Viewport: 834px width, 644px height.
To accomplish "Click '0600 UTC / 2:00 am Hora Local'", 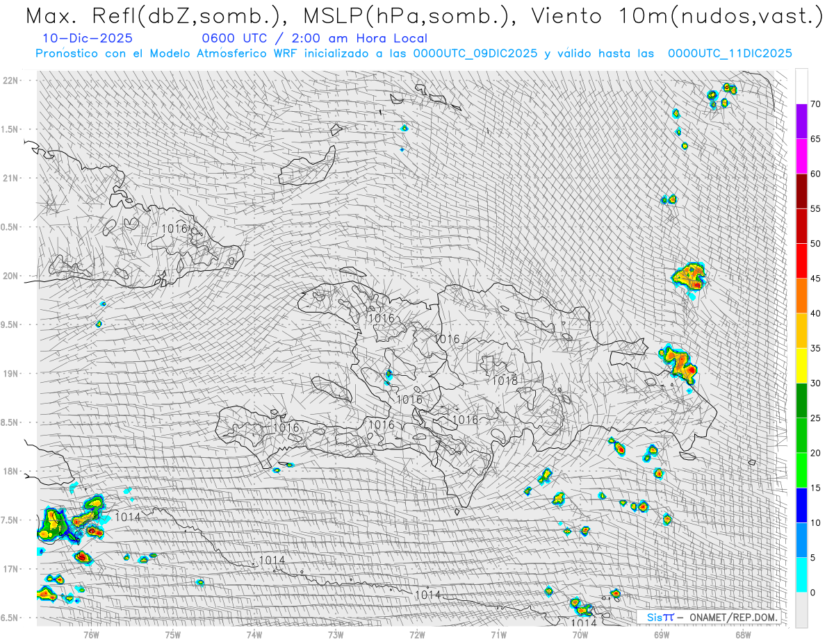I will pos(314,38).
